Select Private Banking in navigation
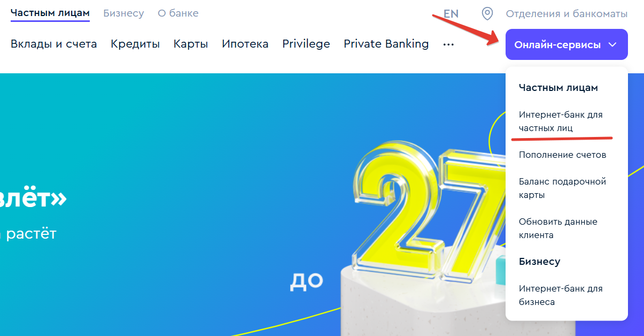This screenshot has width=644, height=336. 386,44
